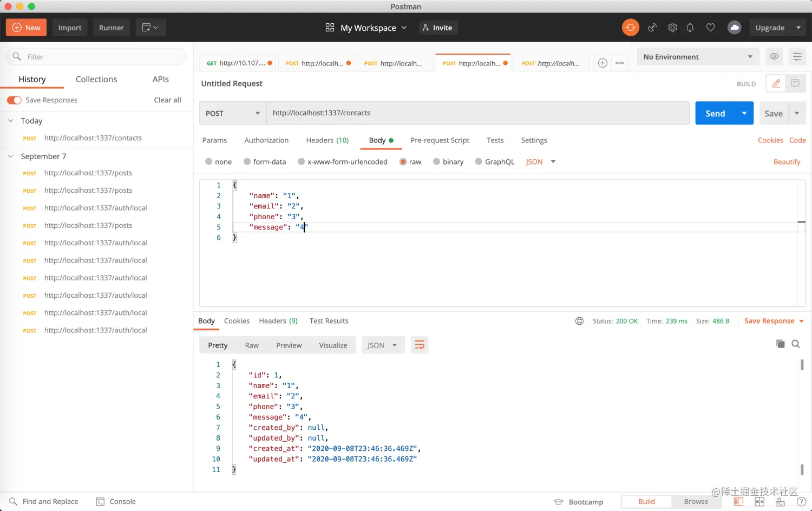812x511 pixels.
Task: Open response JSON format dropdown
Action: tap(383, 345)
